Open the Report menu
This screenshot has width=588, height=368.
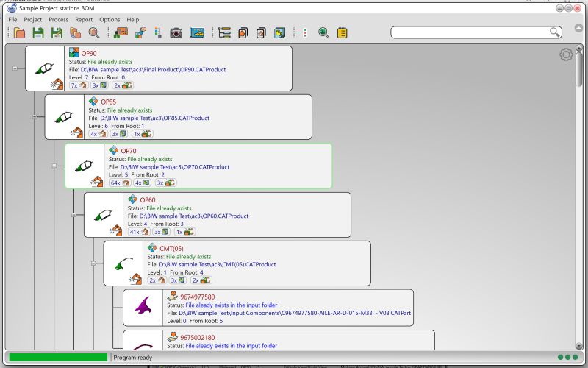(84, 20)
